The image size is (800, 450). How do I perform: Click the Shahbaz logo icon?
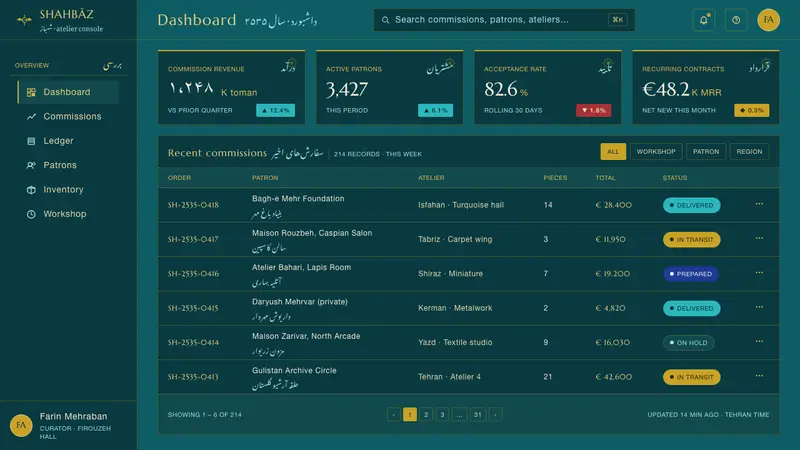pyautogui.click(x=24, y=20)
